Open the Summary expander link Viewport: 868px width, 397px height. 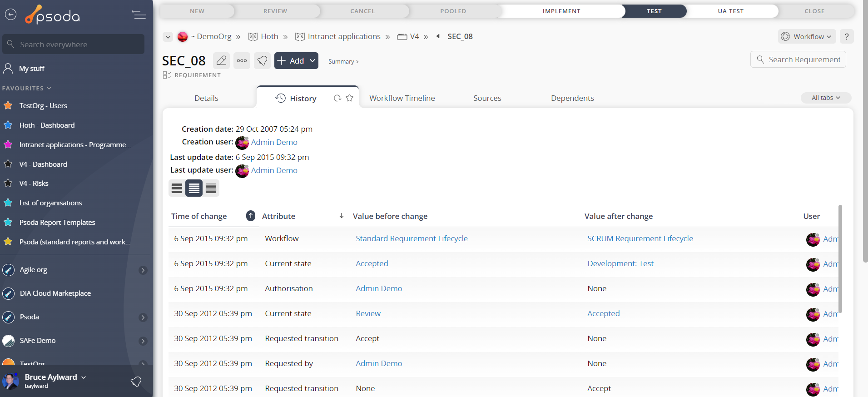point(343,61)
